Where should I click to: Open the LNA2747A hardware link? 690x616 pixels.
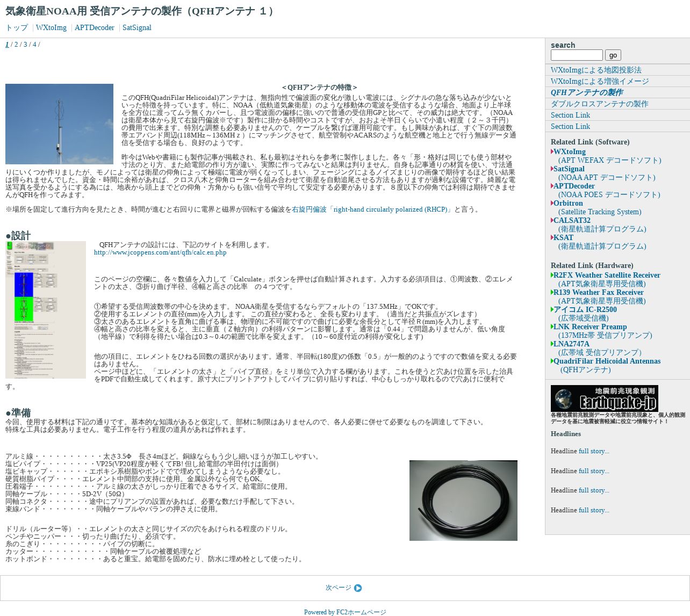pyautogui.click(x=571, y=344)
